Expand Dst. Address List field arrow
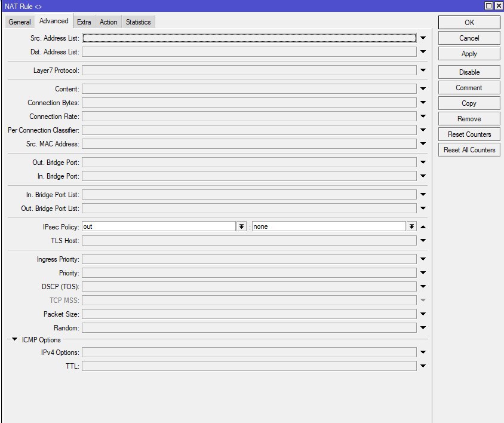Viewport: 504px width, 423px height. 423,52
